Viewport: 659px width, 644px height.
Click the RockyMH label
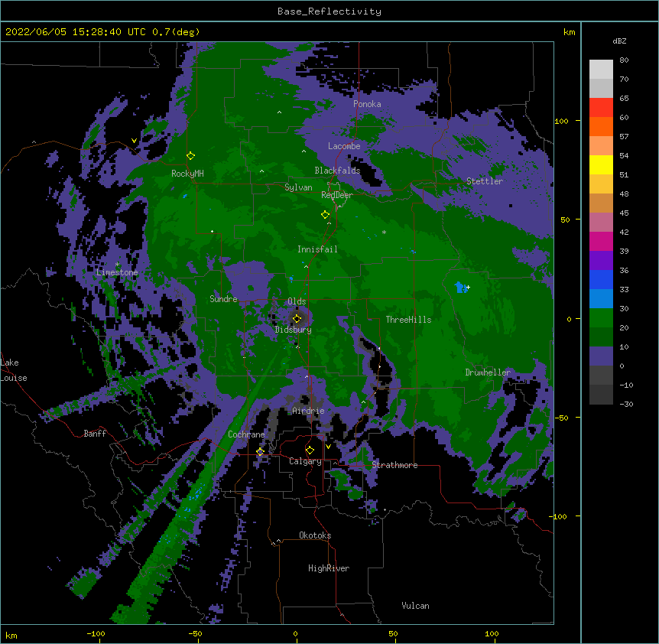click(187, 174)
